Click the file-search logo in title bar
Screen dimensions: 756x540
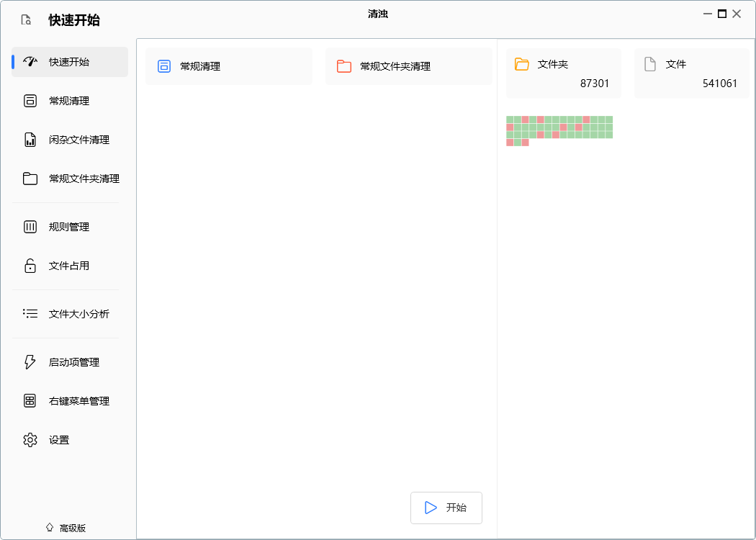(x=26, y=20)
